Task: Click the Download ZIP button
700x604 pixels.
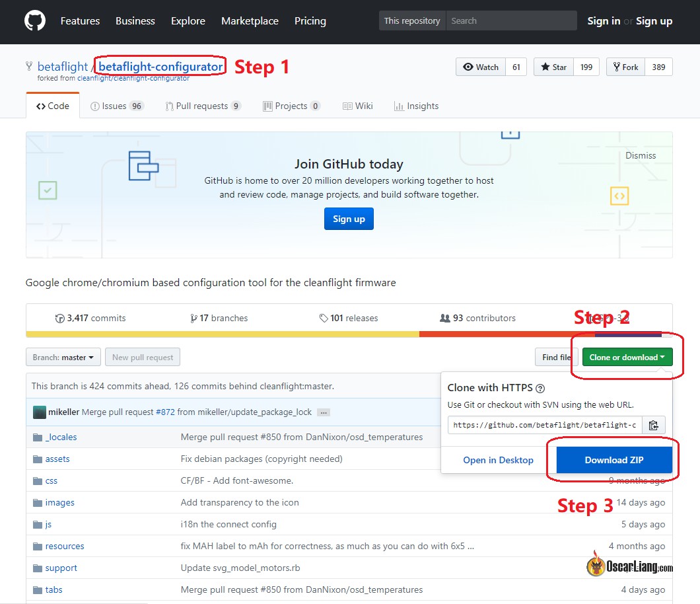Action: [x=614, y=460]
